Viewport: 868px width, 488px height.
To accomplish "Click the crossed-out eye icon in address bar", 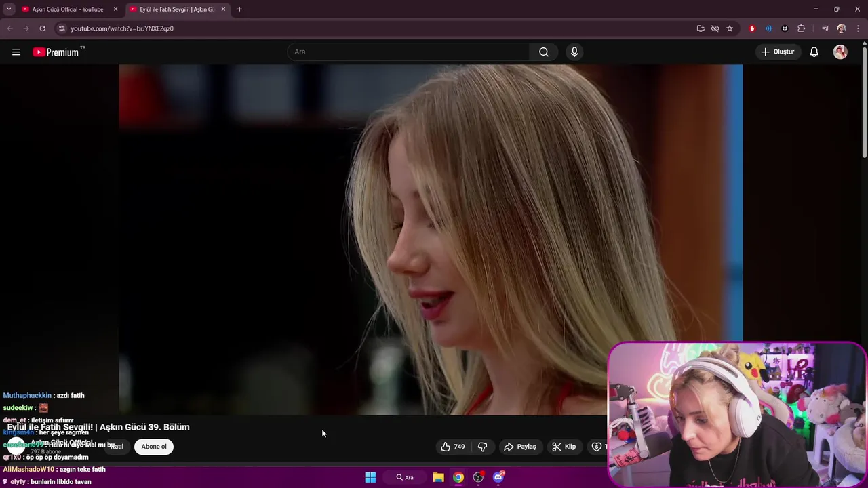I will [715, 28].
